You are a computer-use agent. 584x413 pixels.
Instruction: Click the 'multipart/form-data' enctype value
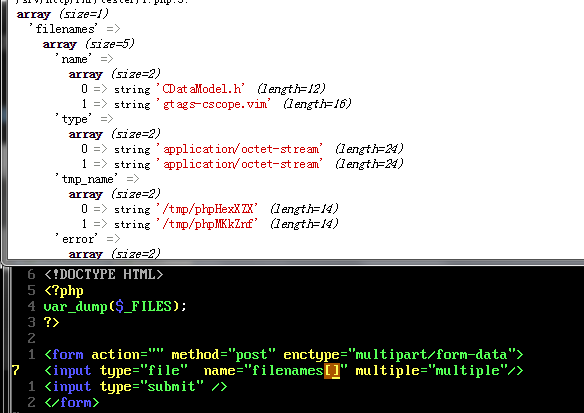coord(431,354)
